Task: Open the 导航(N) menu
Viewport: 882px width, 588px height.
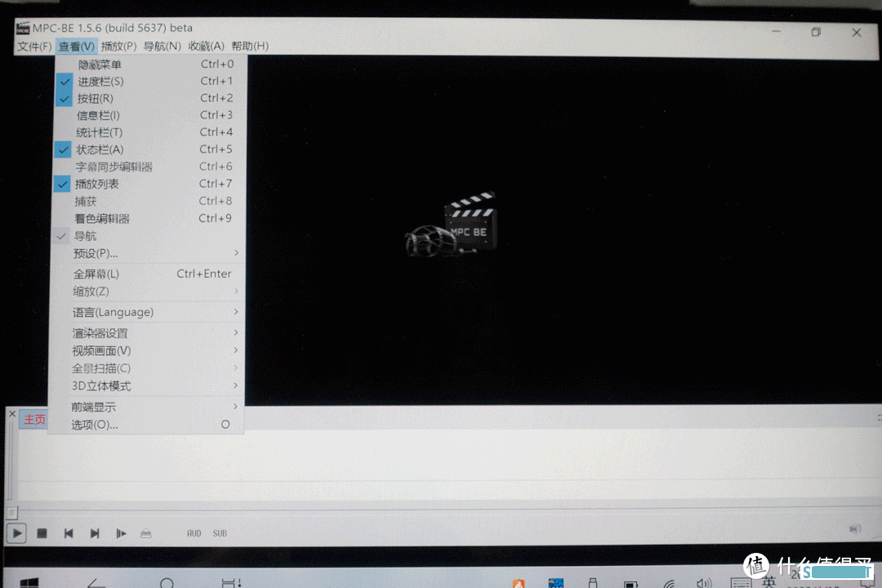Action: point(162,46)
